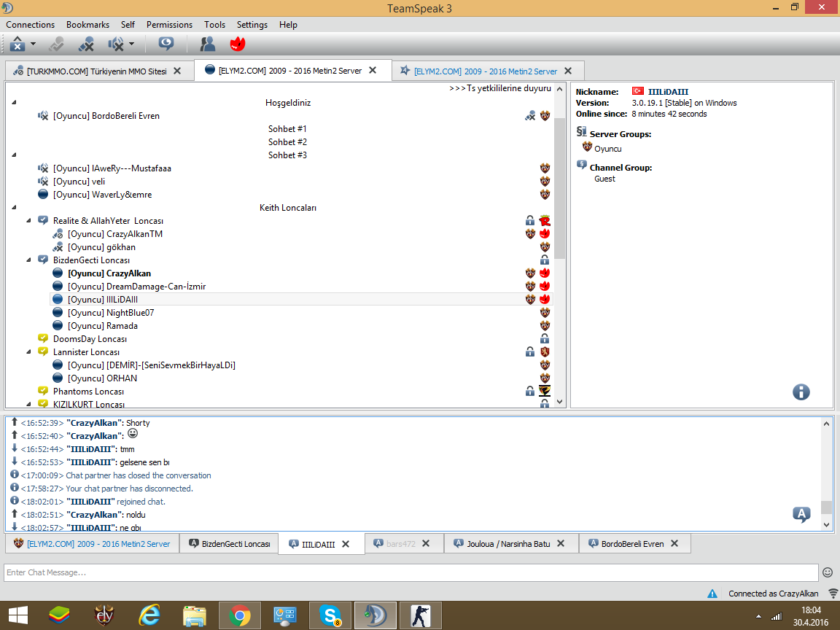Toggle channel subscription eye icon in the toolbar

click(x=166, y=44)
